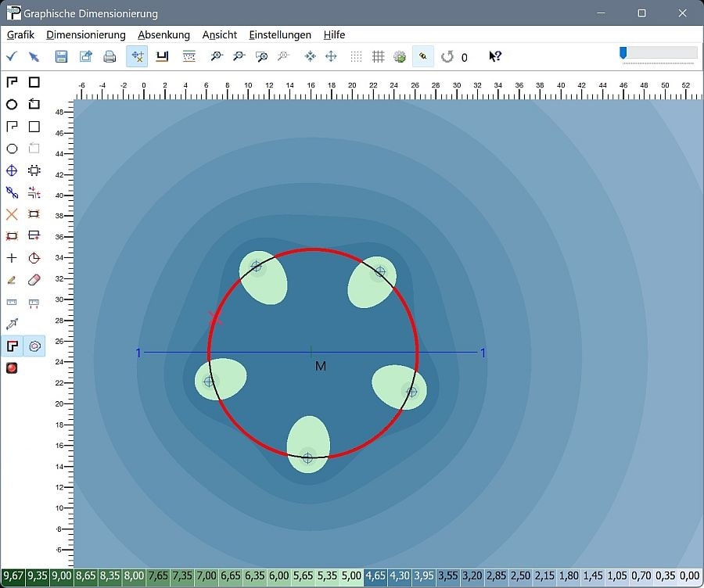Click the context help arrow-question icon
704x588 pixels.
pyautogui.click(x=495, y=56)
